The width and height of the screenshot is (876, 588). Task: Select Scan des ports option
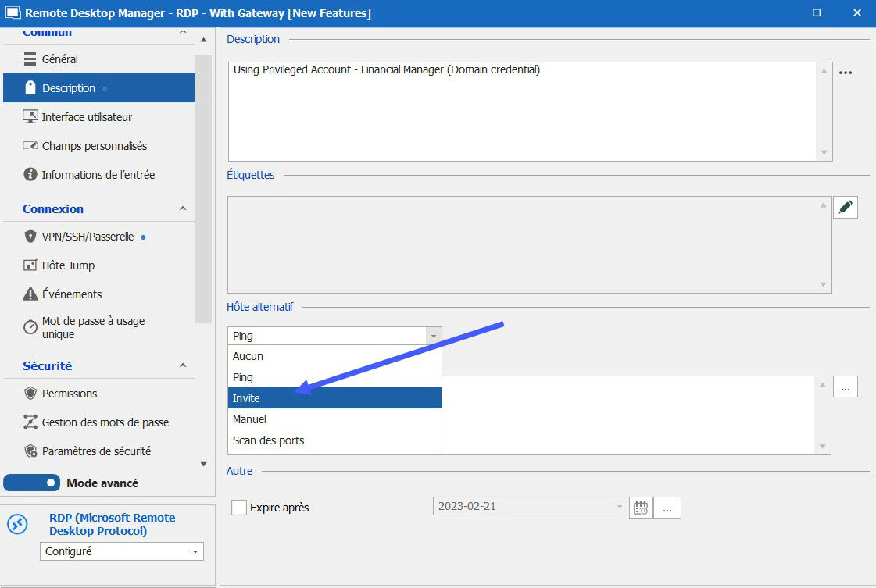(x=334, y=440)
